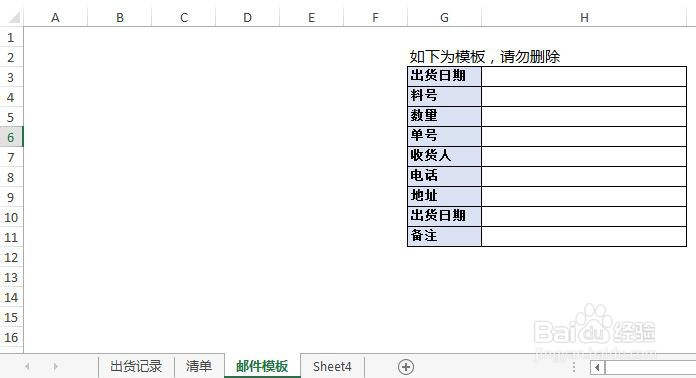The width and height of the screenshot is (696, 378).
Task: Select row 1 header
Action: [11, 37]
